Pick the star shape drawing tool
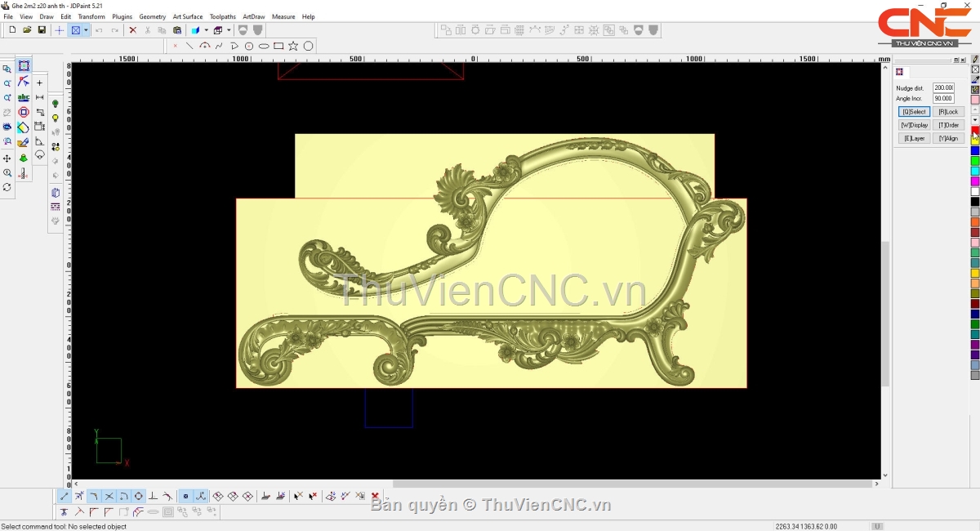 coord(293,46)
